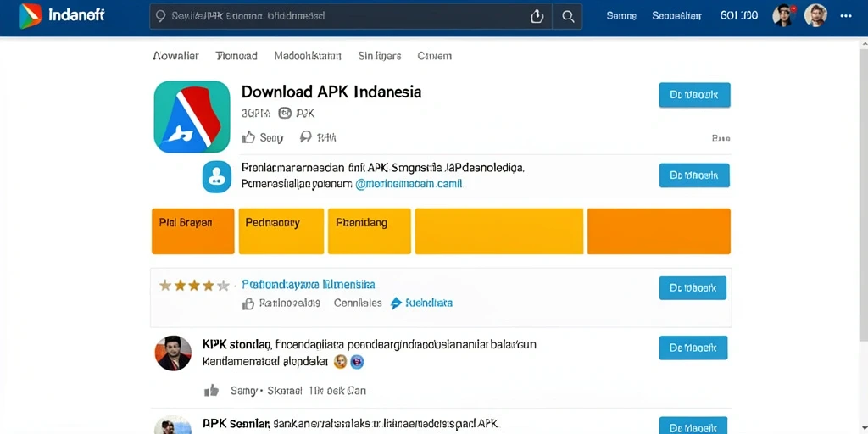The height and width of the screenshot is (434, 868).
Task: Switch to the Sin ligers tab
Action: coord(380,56)
